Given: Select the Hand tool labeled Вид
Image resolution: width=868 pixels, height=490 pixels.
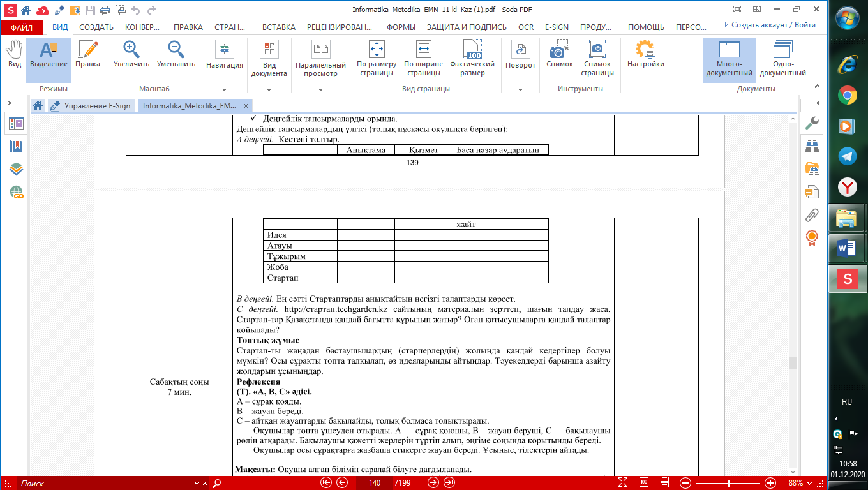Looking at the screenshot, I should pos(14,54).
